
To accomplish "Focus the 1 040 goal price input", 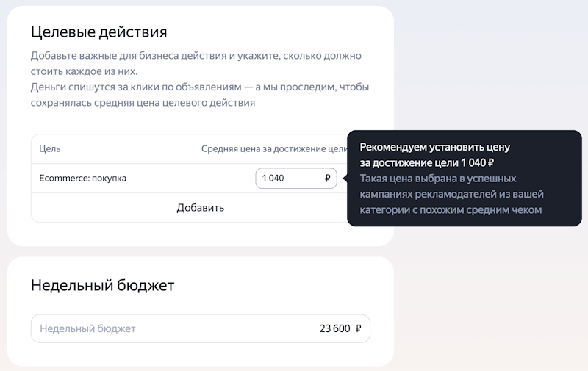I will [296, 179].
